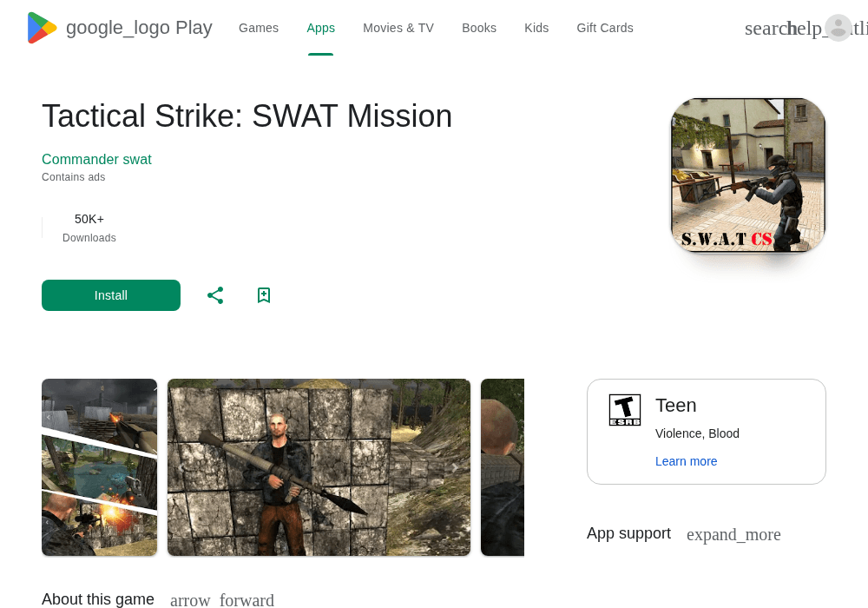Image resolution: width=868 pixels, height=608 pixels.
Task: Go to the Kids tab
Action: tap(536, 28)
